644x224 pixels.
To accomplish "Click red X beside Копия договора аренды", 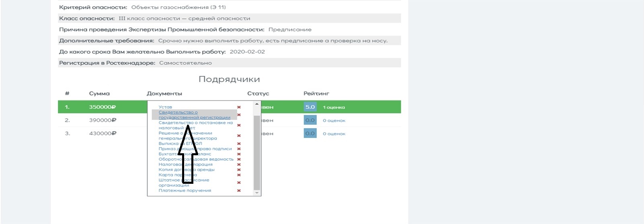I will tap(239, 170).
